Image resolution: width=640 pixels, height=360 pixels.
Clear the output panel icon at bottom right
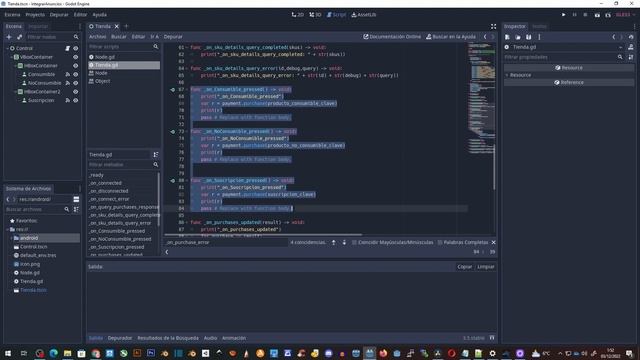(x=492, y=338)
